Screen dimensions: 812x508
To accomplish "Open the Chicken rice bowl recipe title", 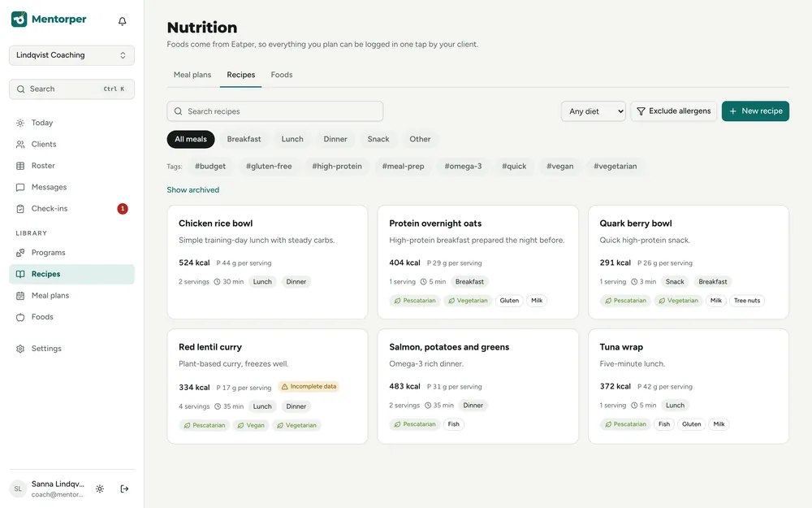I will (215, 224).
